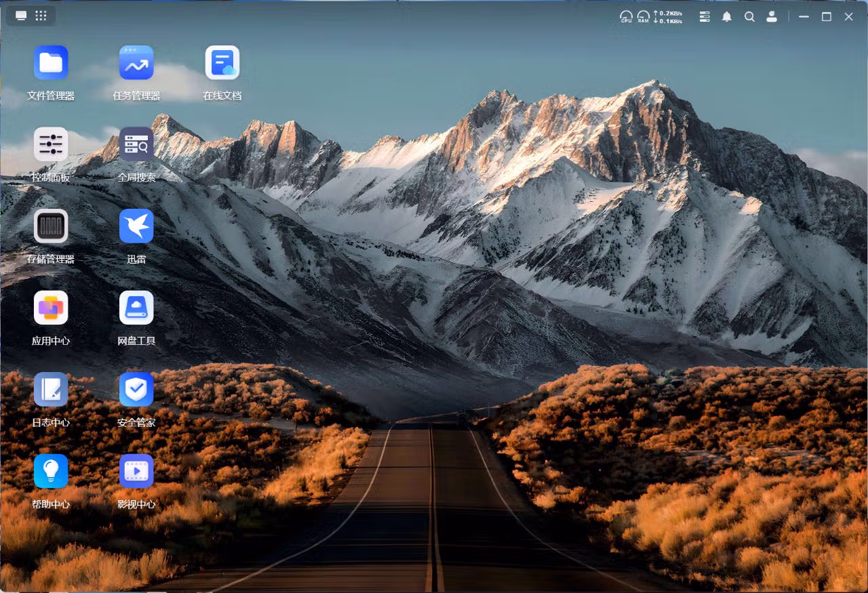Viewport: 868px width, 593px height.
Task: Open the 控制面板 control panel
Action: coord(51,144)
